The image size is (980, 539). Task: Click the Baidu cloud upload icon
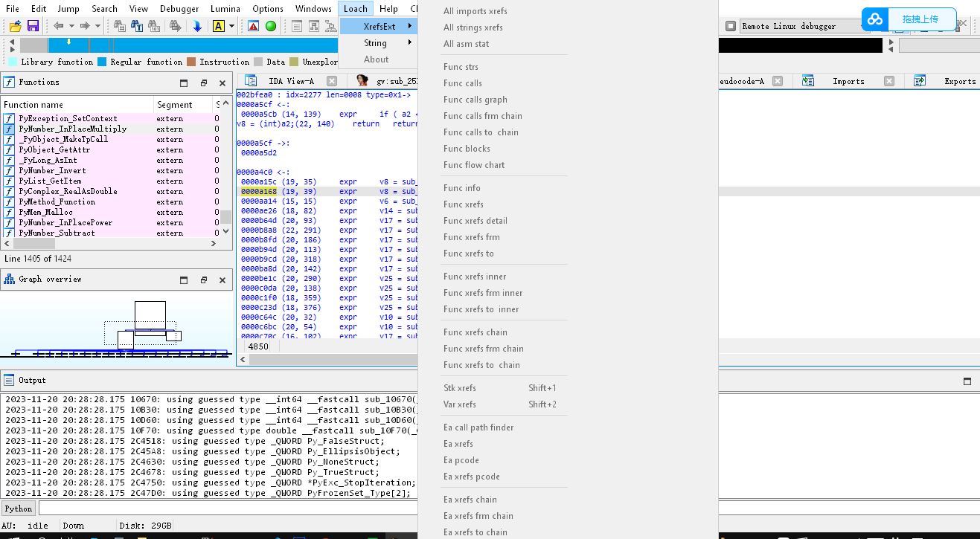[x=875, y=19]
